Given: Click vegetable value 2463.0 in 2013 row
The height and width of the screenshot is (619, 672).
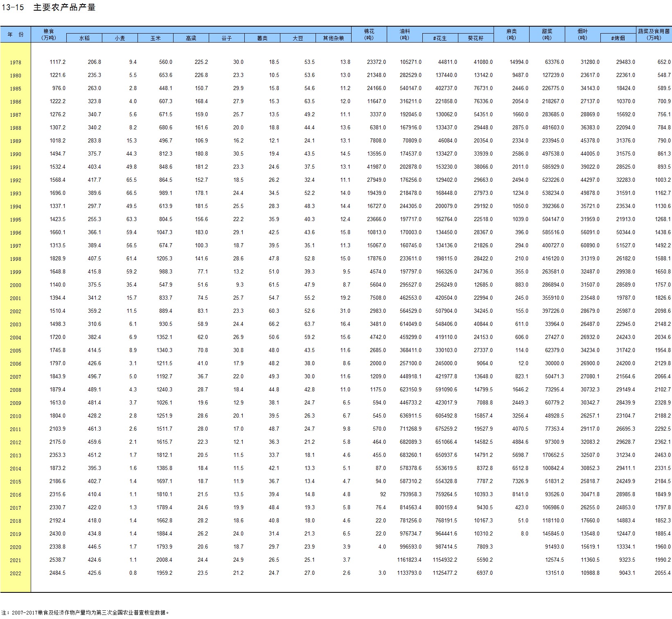Looking at the screenshot, I should coord(663,455).
